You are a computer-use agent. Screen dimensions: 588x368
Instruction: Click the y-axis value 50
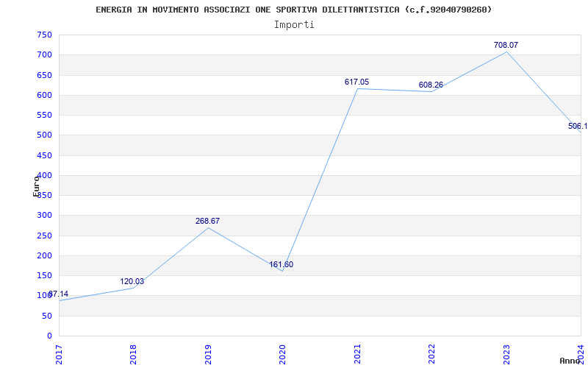click(47, 316)
